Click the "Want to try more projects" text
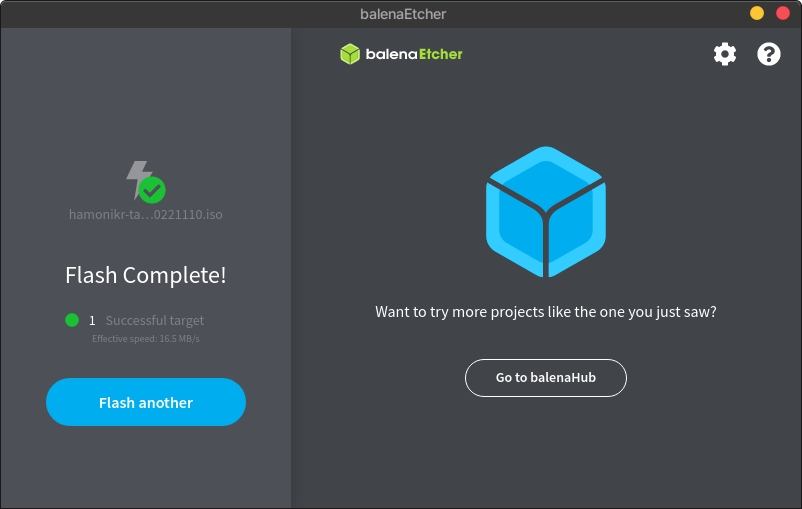Image resolution: width=802 pixels, height=509 pixels. [x=545, y=311]
